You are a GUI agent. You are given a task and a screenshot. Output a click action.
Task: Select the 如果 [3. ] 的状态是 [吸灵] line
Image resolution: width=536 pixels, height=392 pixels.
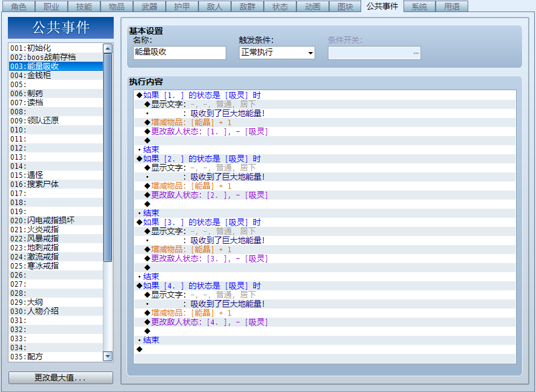(x=325, y=222)
